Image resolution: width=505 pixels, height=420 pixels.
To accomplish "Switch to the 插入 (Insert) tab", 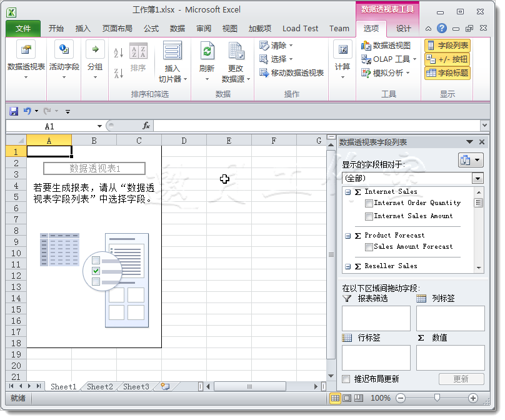I will click(x=82, y=29).
